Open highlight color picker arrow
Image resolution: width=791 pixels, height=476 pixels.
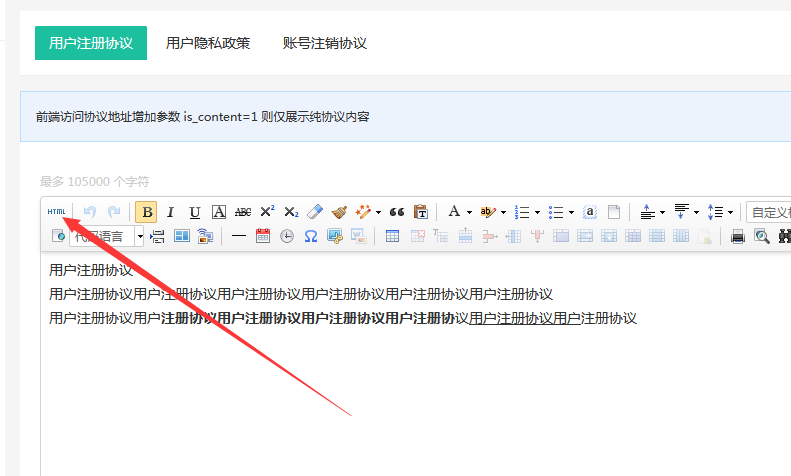click(x=503, y=212)
